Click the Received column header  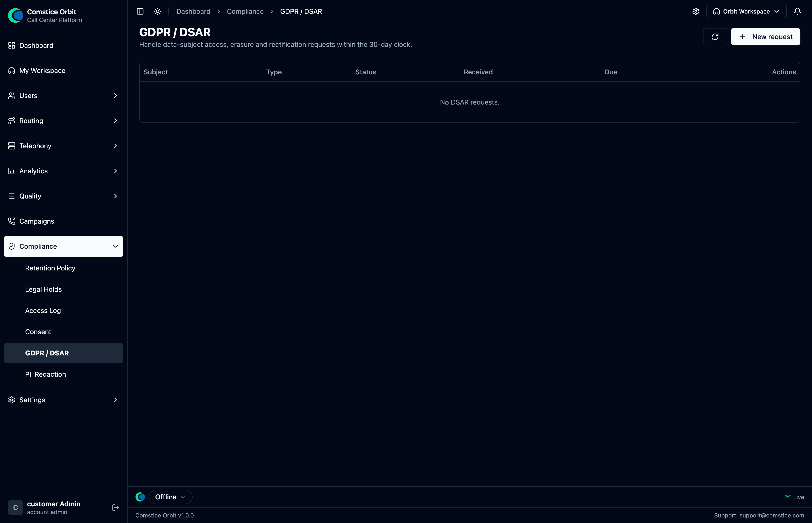point(478,72)
